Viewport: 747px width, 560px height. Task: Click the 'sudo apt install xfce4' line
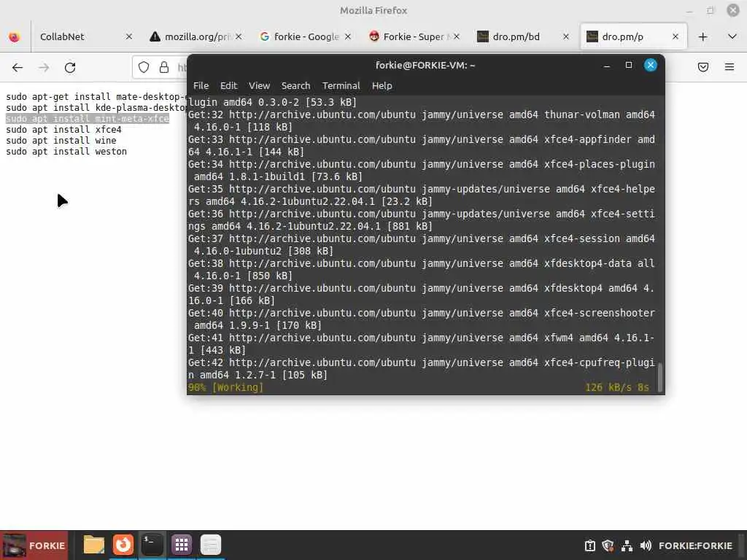[64, 130]
